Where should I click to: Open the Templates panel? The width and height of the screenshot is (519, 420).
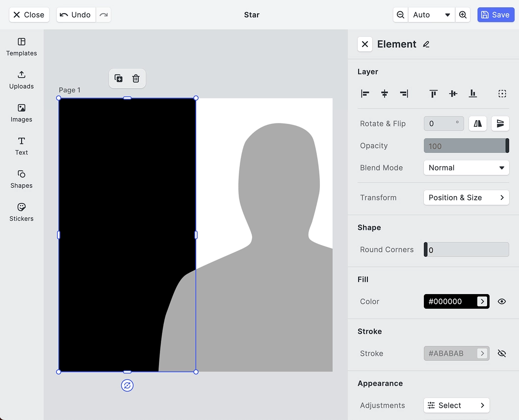pyautogui.click(x=22, y=47)
